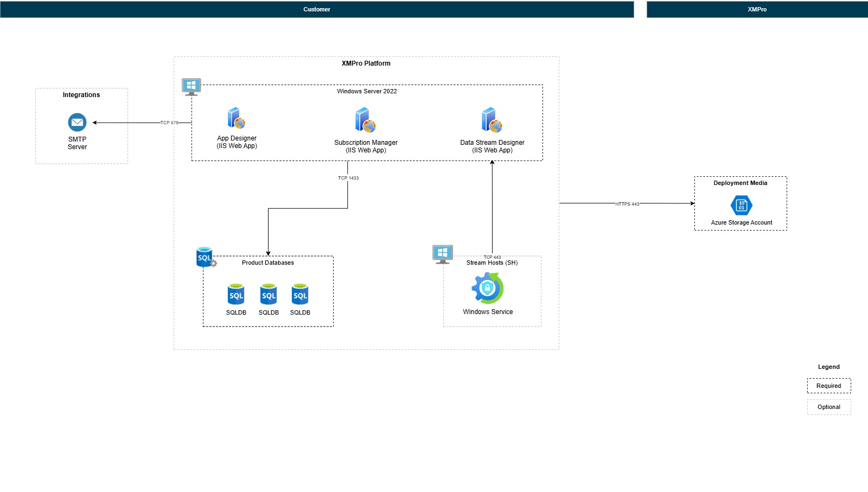This screenshot has width=868, height=492.
Task: Select the rightmost SQLDB cylinder icon
Action: pos(300,295)
